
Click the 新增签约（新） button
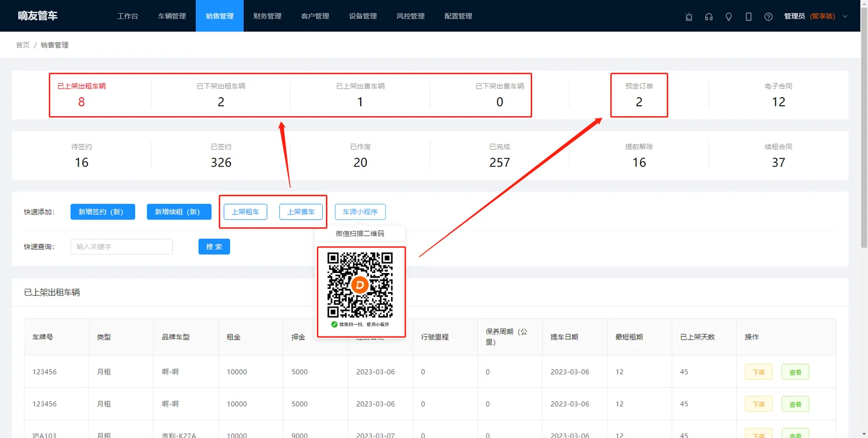[103, 212]
